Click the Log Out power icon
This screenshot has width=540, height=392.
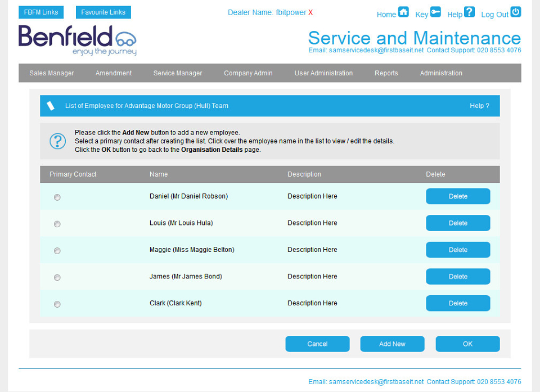(x=516, y=12)
